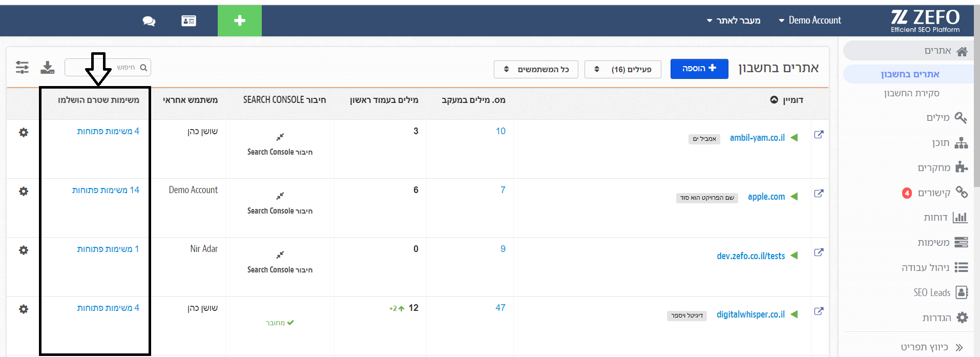Click the green plus add button in top bar
The height and width of the screenshot is (357, 980).
coord(240,20)
